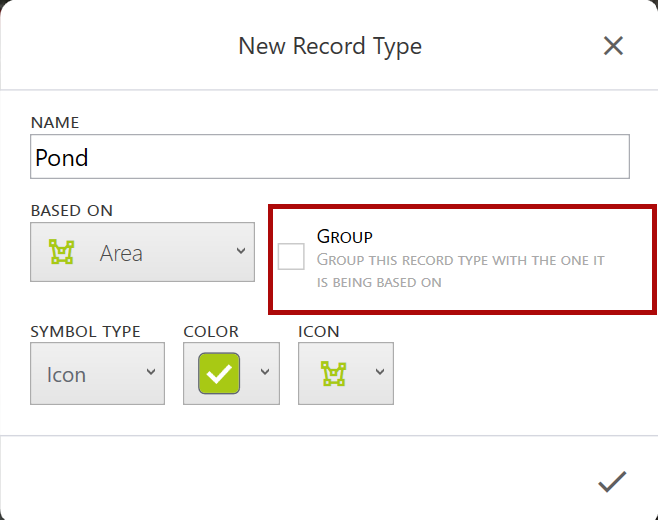This screenshot has height=520, width=658.
Task: Expand the Icon dropdown chevron
Action: [379, 373]
